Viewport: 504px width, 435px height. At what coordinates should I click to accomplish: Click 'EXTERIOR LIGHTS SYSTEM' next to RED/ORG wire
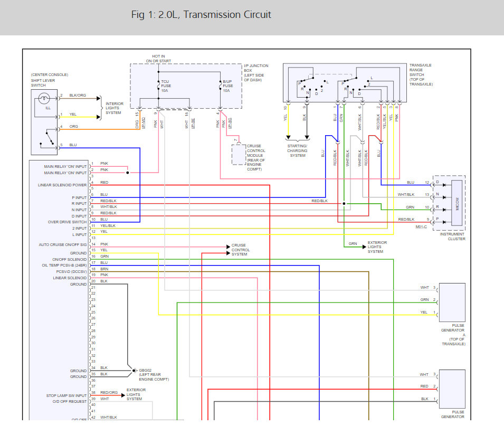coord(136,394)
